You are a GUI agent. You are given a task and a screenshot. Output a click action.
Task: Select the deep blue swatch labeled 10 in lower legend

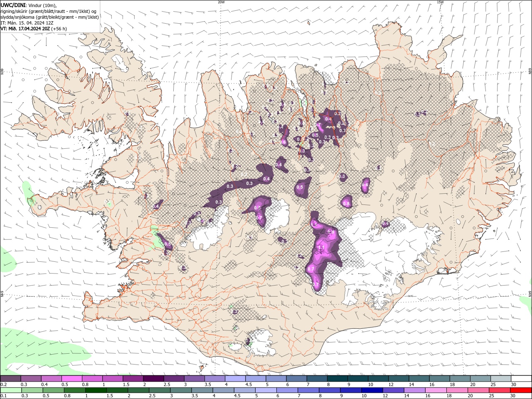[372, 390]
